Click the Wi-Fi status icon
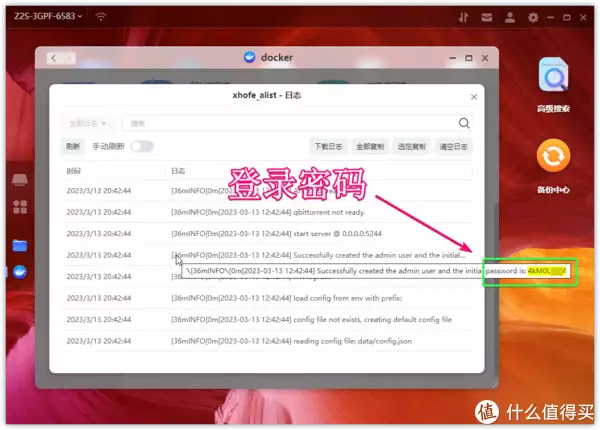Viewport: 600px width, 430px height. (x=101, y=16)
